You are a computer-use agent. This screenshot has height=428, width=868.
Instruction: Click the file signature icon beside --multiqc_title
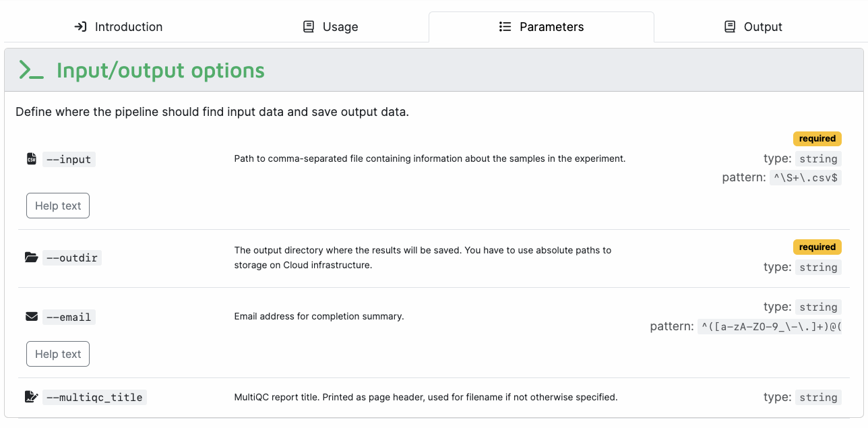point(31,397)
